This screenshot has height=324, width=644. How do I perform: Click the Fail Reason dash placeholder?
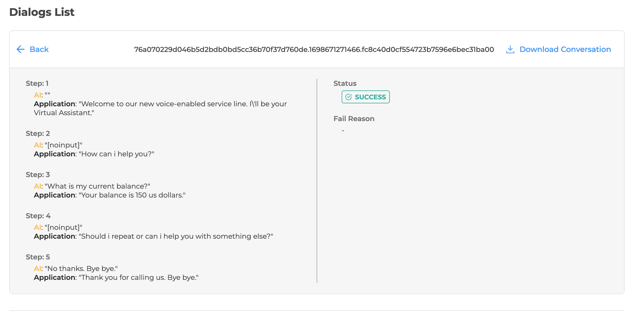[x=343, y=130]
